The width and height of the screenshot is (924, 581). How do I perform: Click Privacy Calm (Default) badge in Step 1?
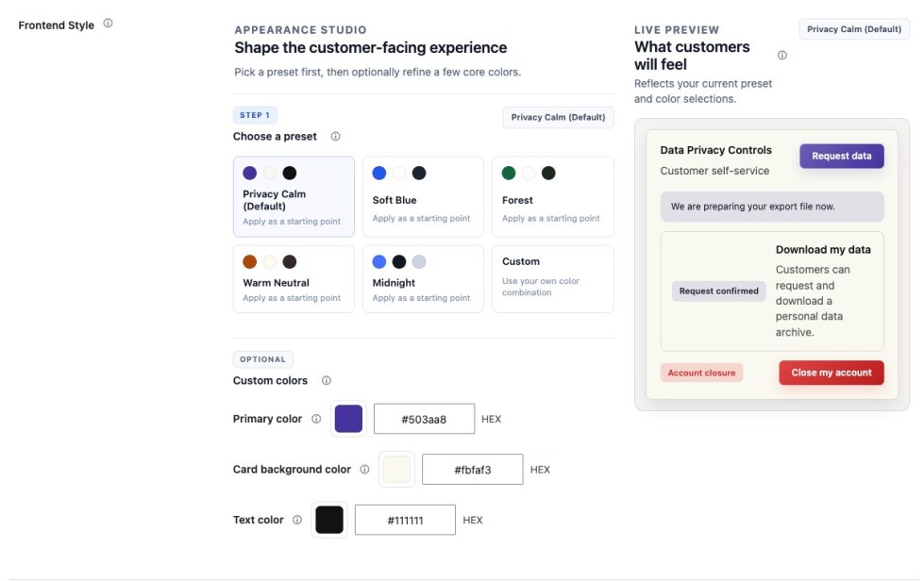558,118
